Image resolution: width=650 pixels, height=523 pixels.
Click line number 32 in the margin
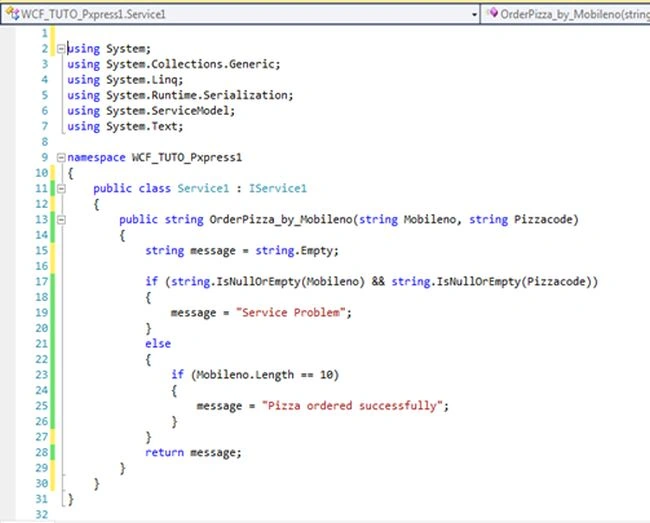(x=41, y=515)
